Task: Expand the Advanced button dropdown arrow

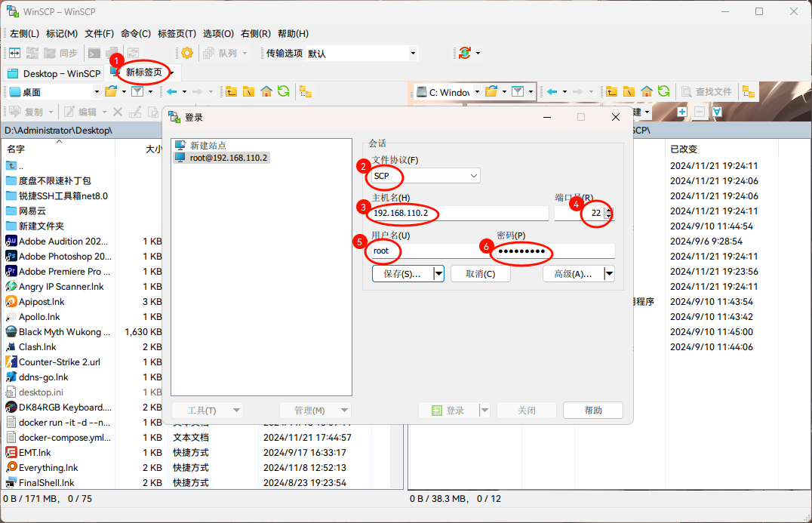Action: (609, 274)
